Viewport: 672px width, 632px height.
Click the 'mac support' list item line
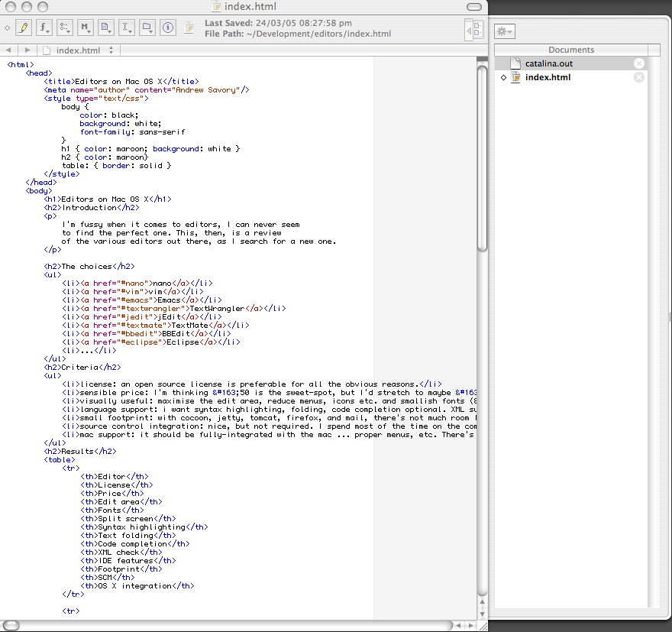[269, 435]
